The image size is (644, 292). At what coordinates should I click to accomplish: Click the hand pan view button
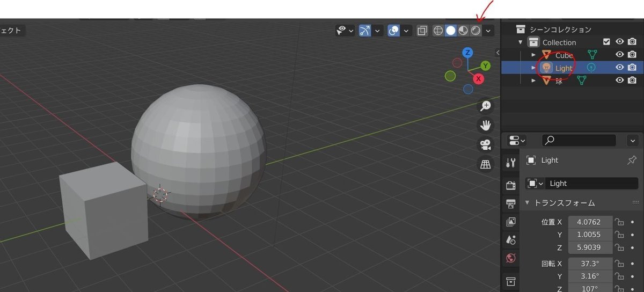(485, 126)
